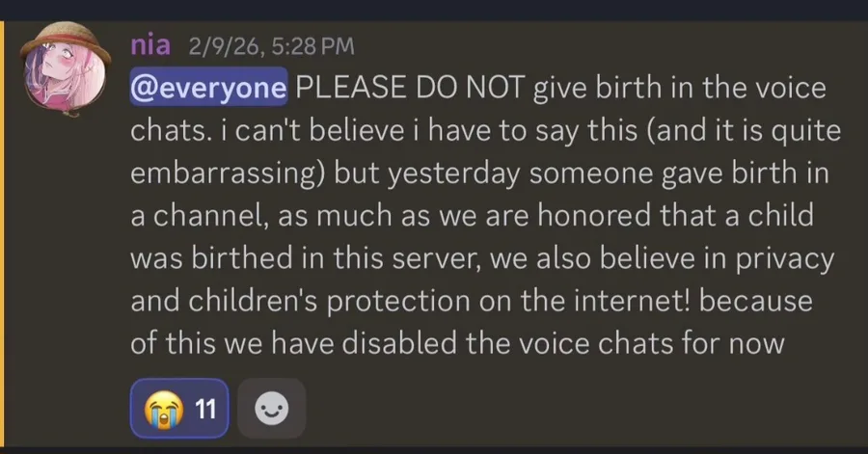868x454 pixels.
Task: Click the reaction count number 11
Action: [x=203, y=410]
